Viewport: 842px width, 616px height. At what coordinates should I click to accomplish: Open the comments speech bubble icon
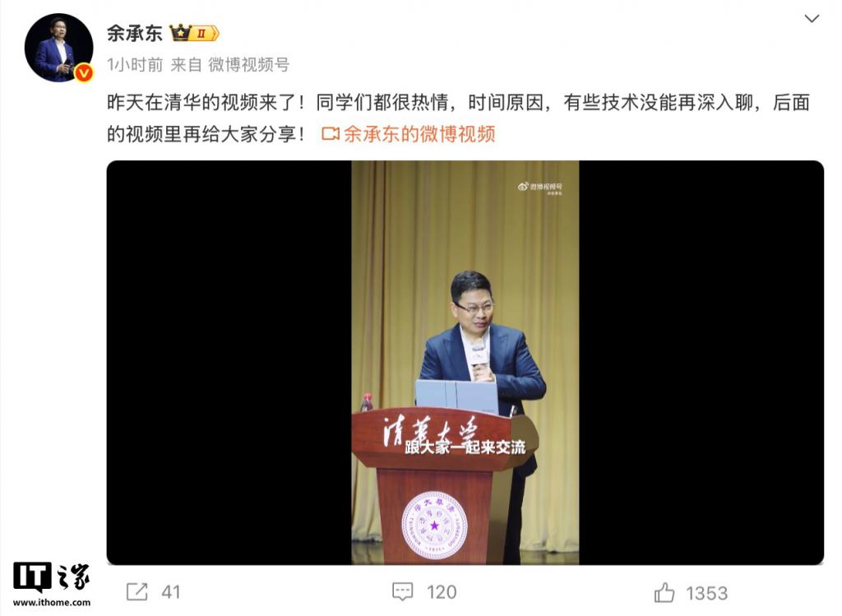pos(402,592)
